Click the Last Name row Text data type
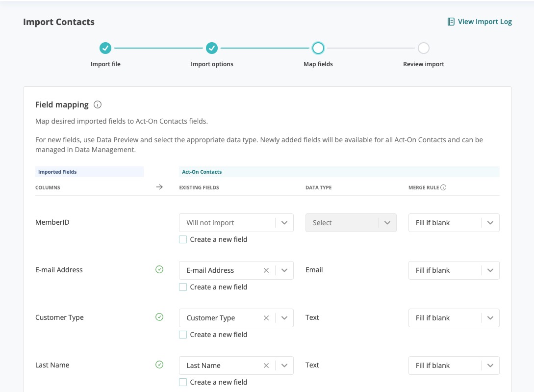Screen dimensions: 534x392 [312, 365]
